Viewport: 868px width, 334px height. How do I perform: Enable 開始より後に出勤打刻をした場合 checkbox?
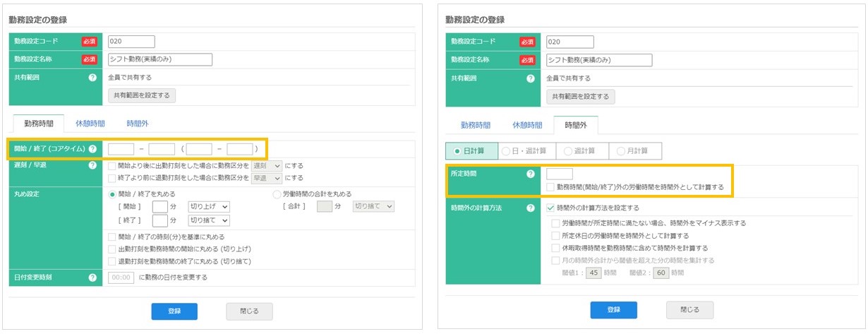coord(112,165)
